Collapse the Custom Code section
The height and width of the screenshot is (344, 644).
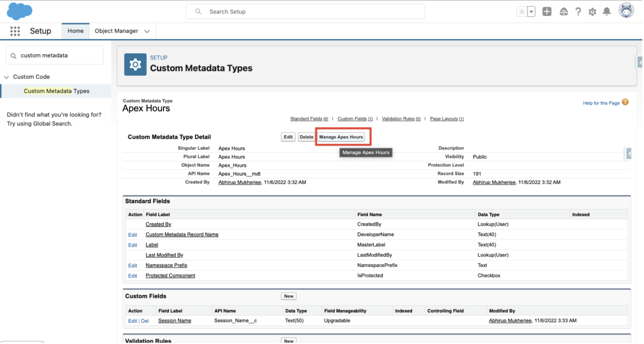(7, 76)
